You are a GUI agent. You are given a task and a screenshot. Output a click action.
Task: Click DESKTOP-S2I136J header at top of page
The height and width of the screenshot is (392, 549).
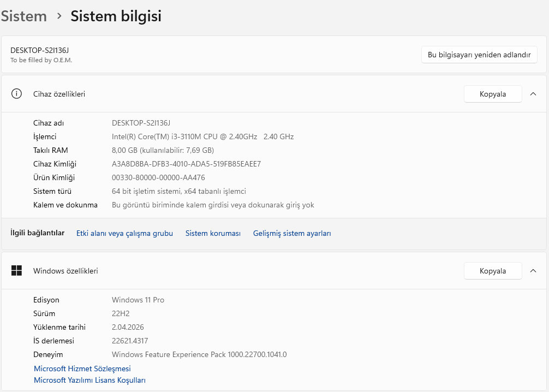[x=39, y=50]
